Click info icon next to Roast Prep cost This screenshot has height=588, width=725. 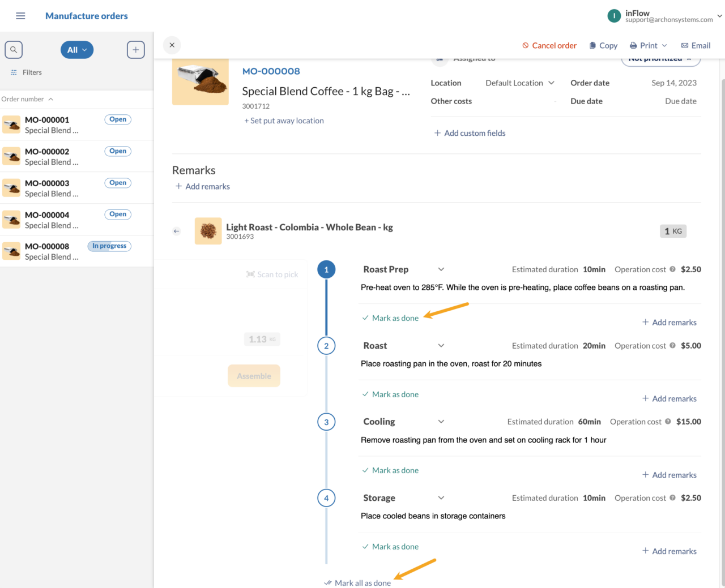672,269
